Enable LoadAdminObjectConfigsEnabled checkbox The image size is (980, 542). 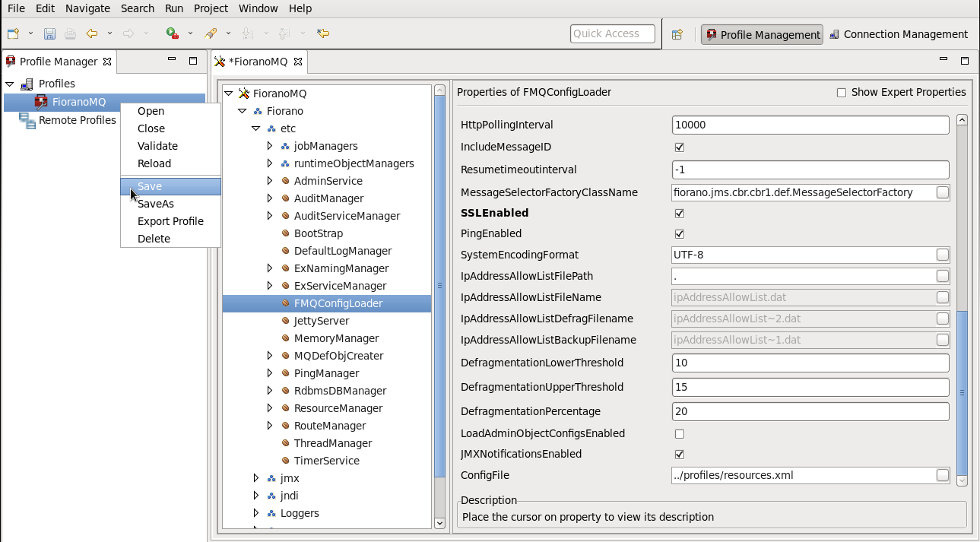point(680,434)
